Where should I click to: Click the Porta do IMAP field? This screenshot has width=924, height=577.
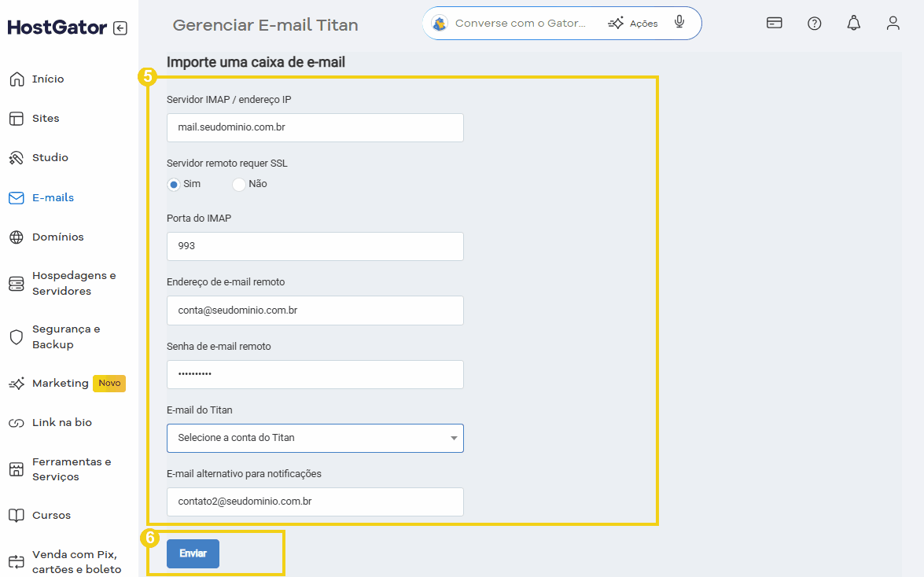tap(315, 246)
